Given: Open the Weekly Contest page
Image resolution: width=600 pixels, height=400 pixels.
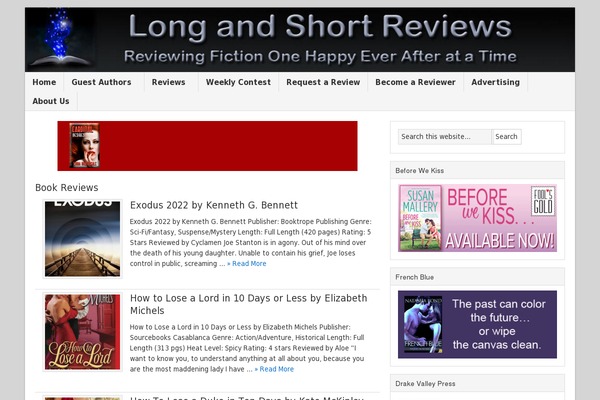Looking at the screenshot, I should pos(238,82).
